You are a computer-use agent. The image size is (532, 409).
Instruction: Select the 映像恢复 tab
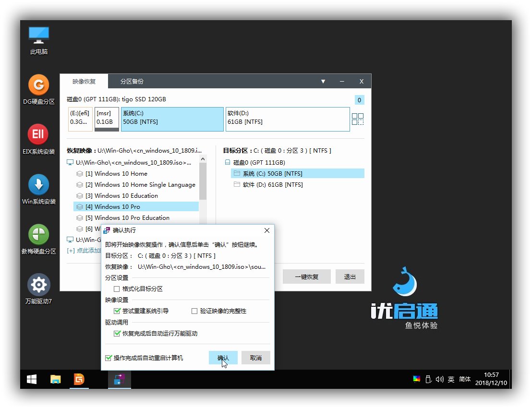click(83, 81)
